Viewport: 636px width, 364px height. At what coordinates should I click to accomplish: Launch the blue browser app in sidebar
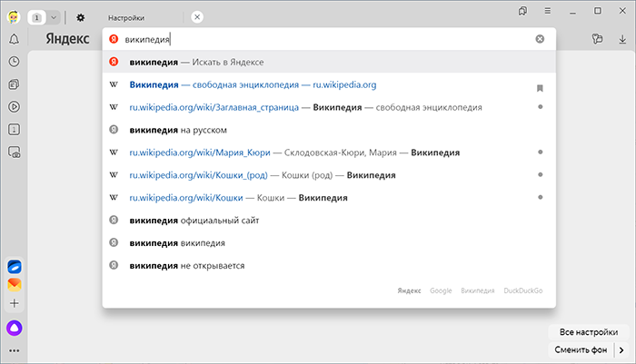15,267
